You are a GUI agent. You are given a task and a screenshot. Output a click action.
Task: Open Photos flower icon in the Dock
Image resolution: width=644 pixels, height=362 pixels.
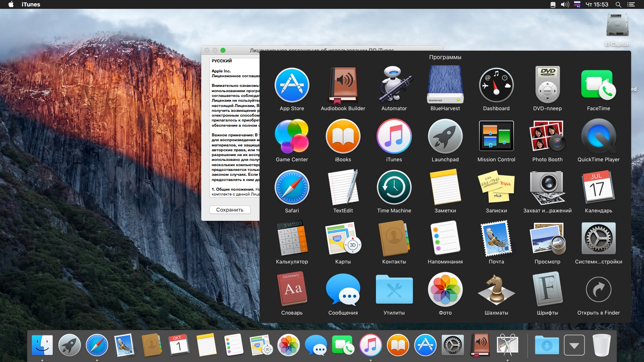(x=288, y=345)
